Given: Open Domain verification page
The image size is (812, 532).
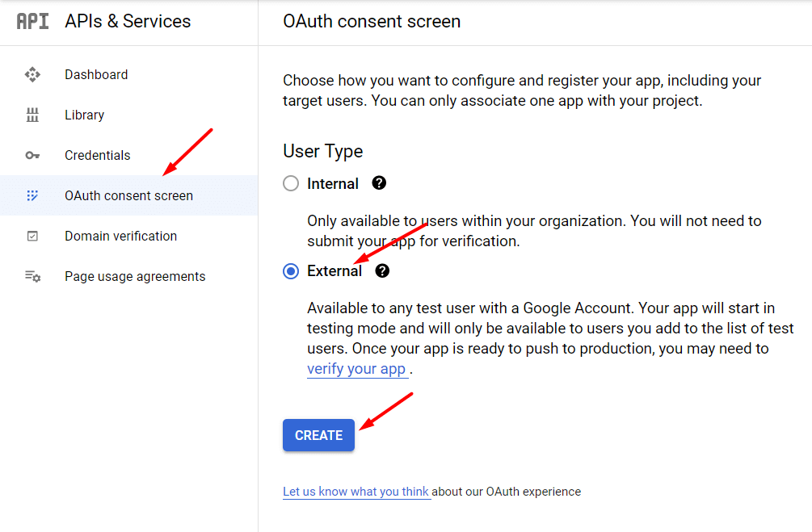Looking at the screenshot, I should (129, 236).
